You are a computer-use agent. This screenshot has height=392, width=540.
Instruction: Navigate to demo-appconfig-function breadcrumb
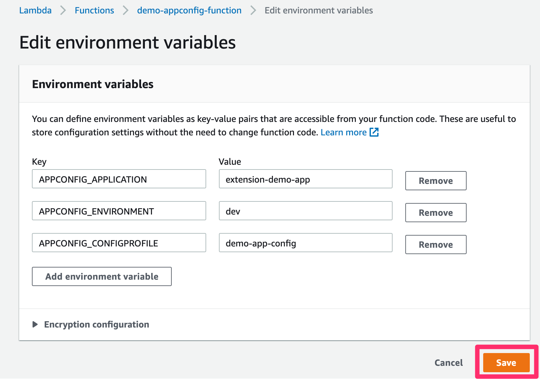[x=189, y=10]
